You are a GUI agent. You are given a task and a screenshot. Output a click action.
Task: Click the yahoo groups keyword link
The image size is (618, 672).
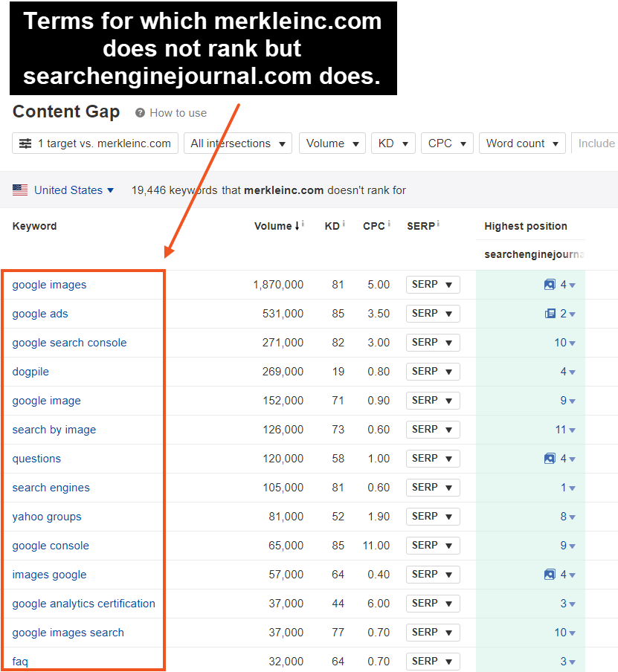coord(47,517)
